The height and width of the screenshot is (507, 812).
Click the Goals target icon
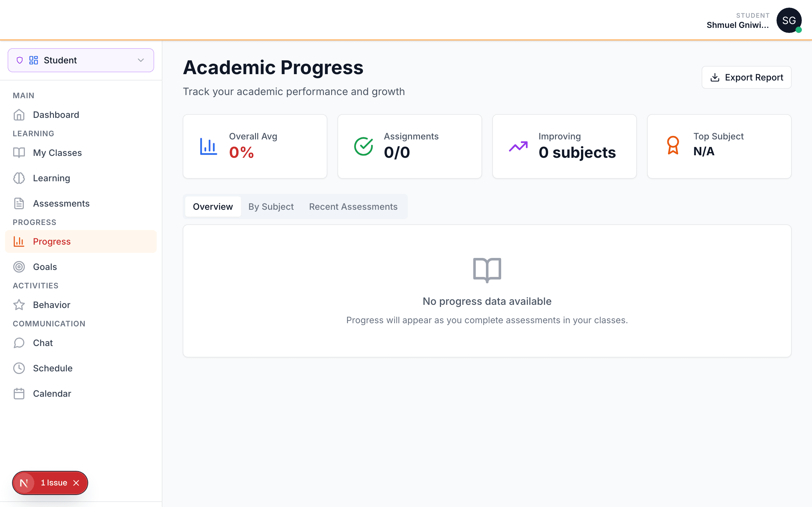[x=19, y=266]
